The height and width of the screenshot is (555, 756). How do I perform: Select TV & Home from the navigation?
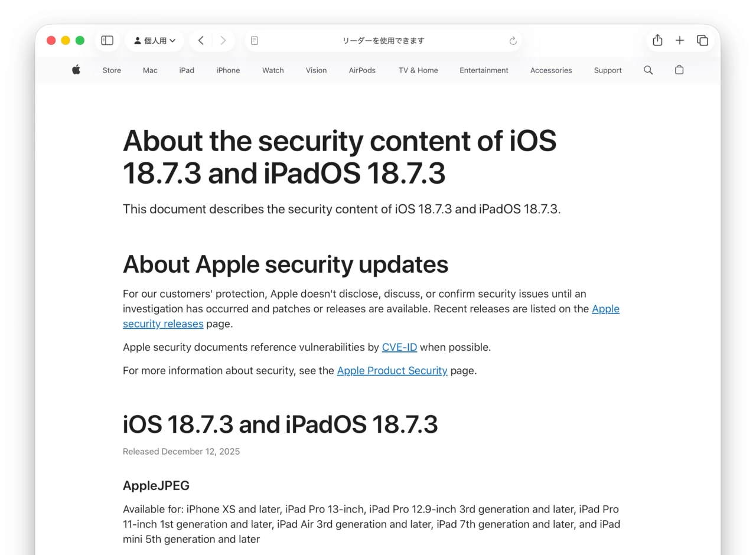[x=418, y=70]
